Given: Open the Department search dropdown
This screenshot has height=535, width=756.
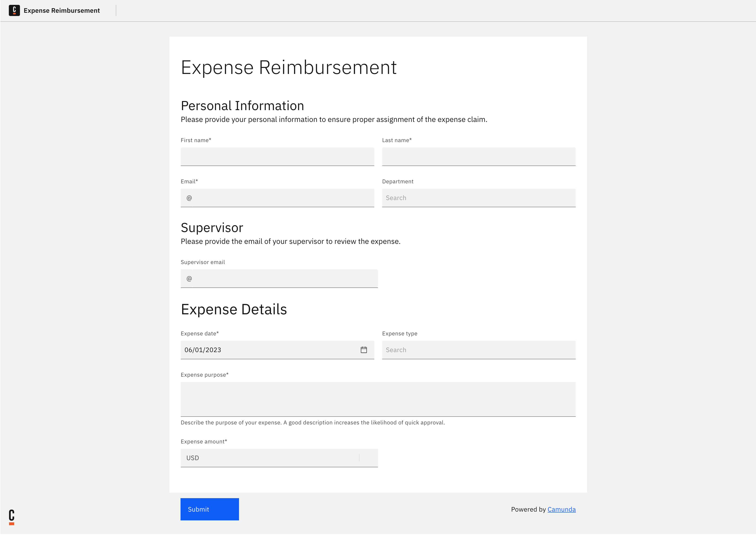Looking at the screenshot, I should [x=478, y=198].
